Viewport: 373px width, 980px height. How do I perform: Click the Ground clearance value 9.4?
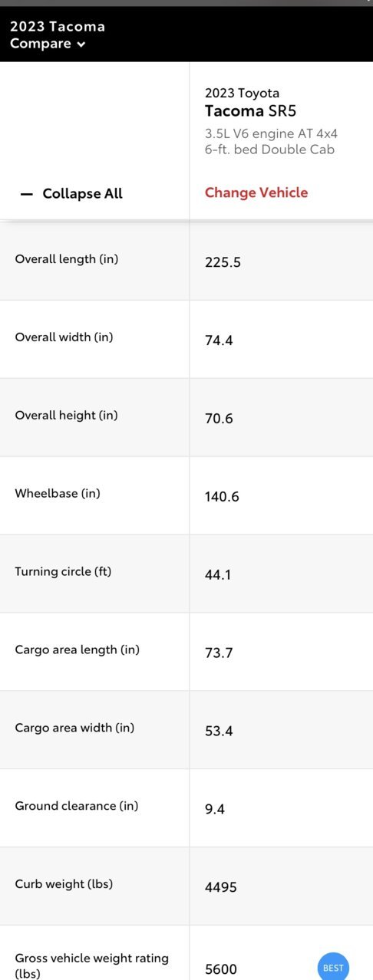(x=215, y=809)
